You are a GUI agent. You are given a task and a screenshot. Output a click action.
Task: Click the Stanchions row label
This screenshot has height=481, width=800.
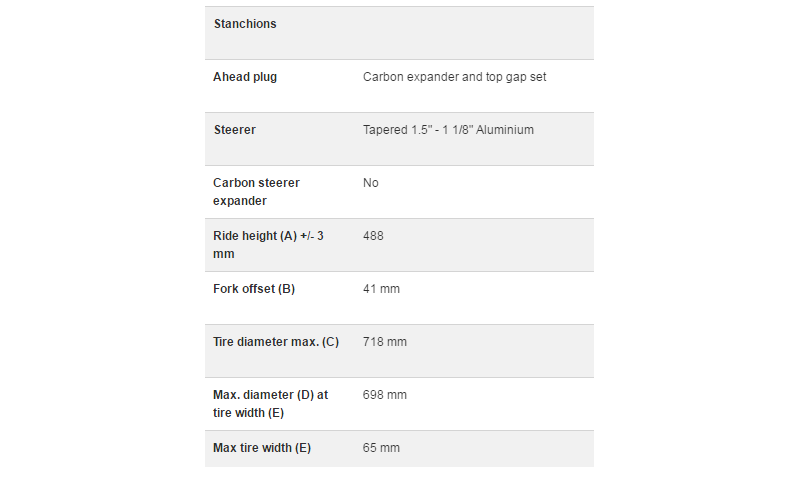pos(245,24)
